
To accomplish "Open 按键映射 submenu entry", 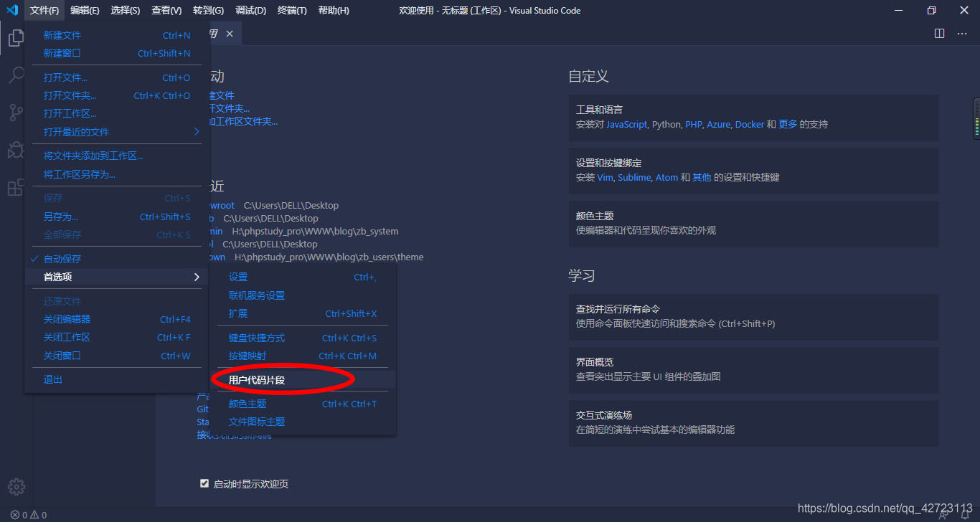I will (x=303, y=356).
